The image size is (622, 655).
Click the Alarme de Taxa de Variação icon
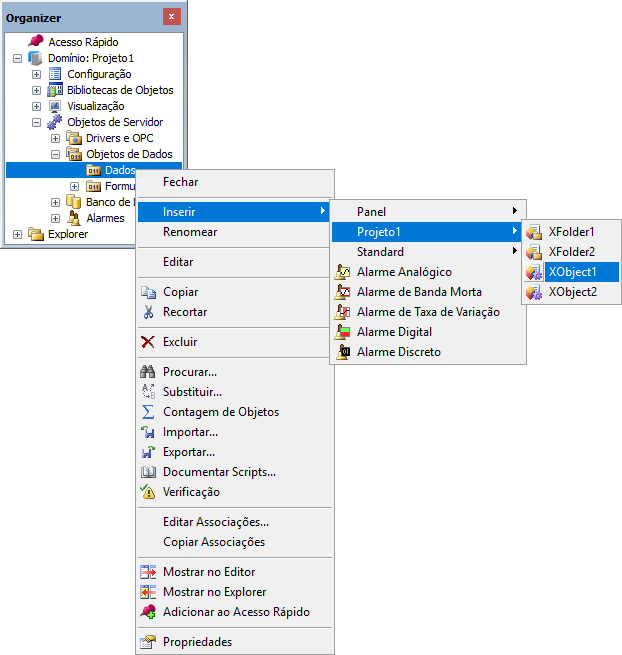point(343,312)
